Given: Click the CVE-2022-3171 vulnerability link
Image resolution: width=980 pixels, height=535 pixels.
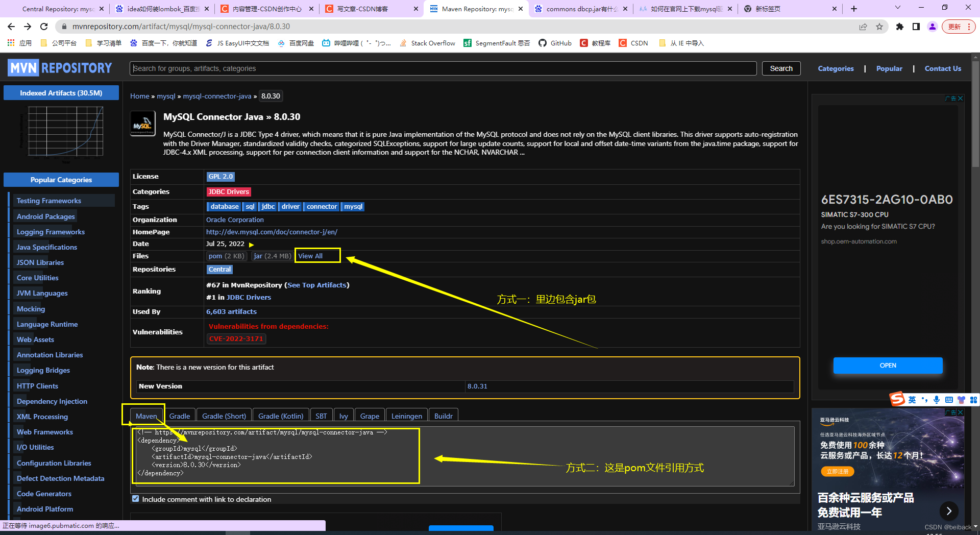Looking at the screenshot, I should [x=236, y=338].
